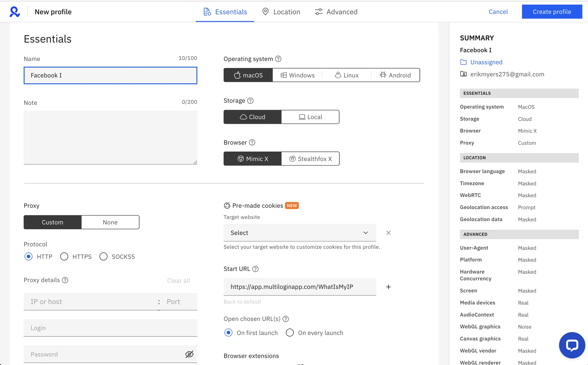Select On every launch option
Screen dimensions: 588x365
[x=290, y=333]
